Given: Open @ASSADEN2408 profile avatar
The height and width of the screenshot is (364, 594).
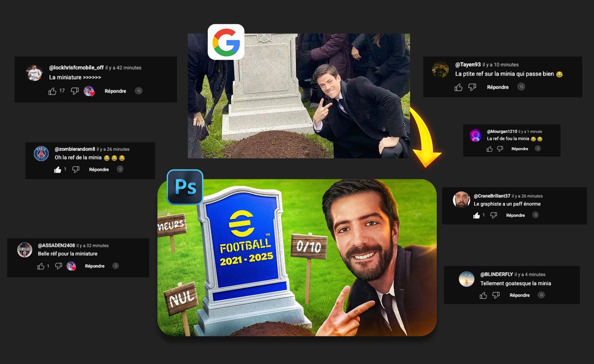Looking at the screenshot, I should 24,250.
